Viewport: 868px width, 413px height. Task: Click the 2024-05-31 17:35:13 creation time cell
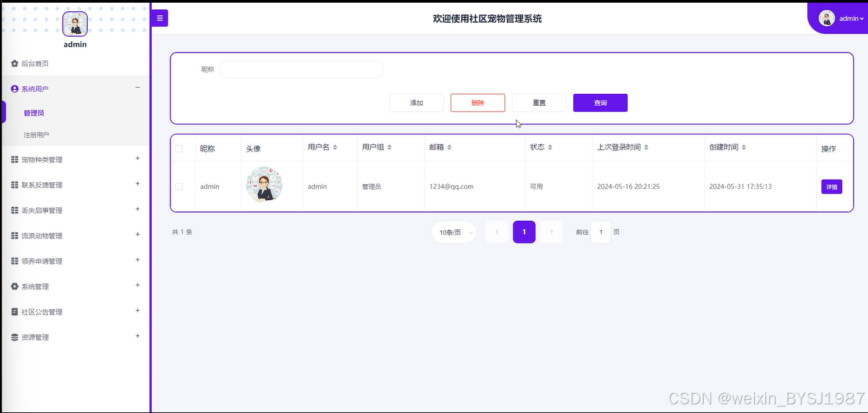(x=740, y=187)
